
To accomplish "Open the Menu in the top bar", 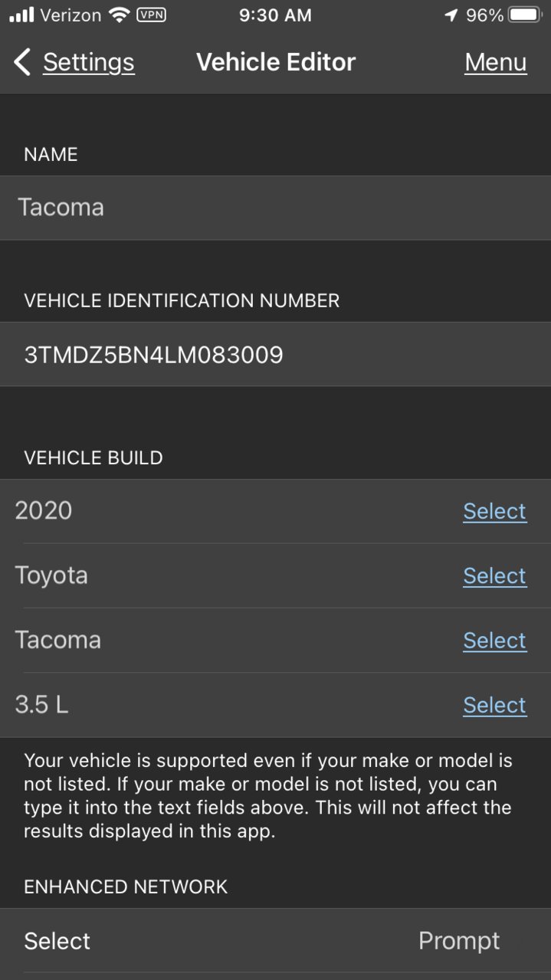I will pyautogui.click(x=496, y=62).
